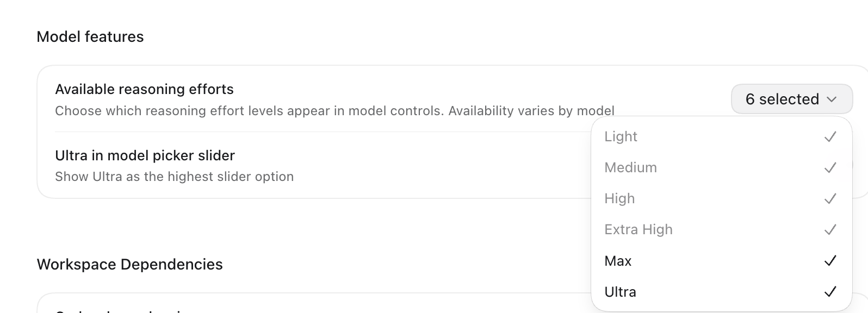Uncheck the Medium effort option
Image resolution: width=868 pixels, height=313 pixels.
click(721, 168)
